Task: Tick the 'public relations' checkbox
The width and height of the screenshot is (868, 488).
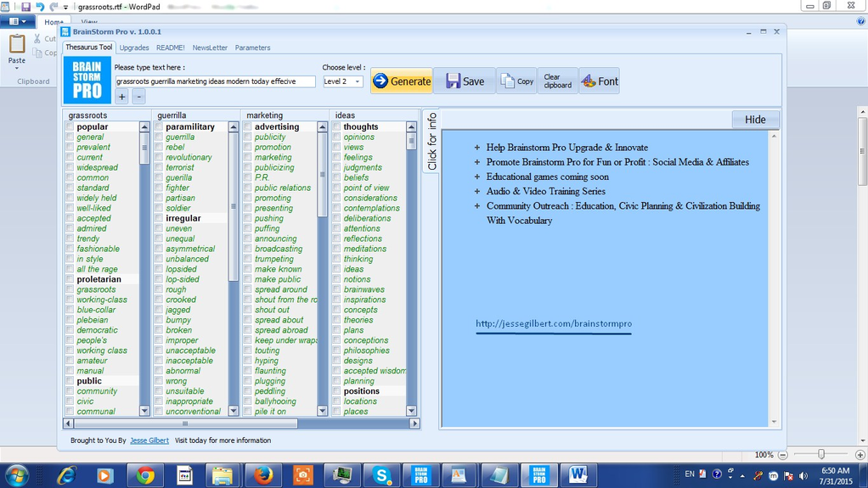Action: point(247,188)
